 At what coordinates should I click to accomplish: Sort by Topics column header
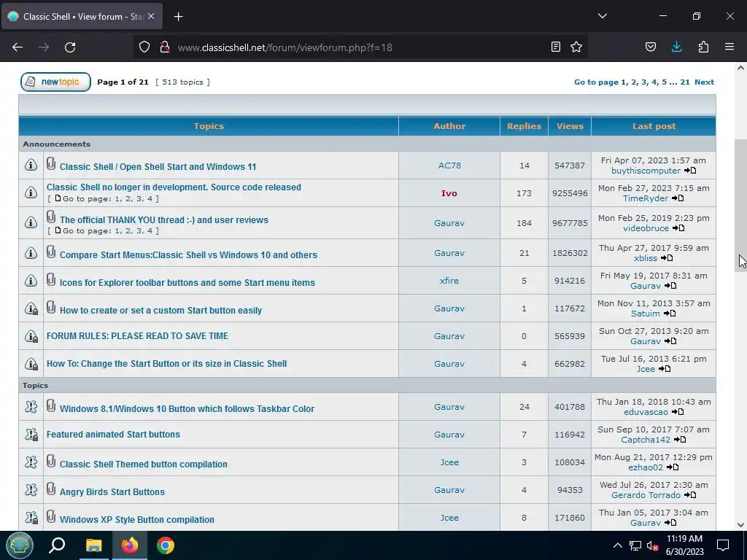pos(209,126)
